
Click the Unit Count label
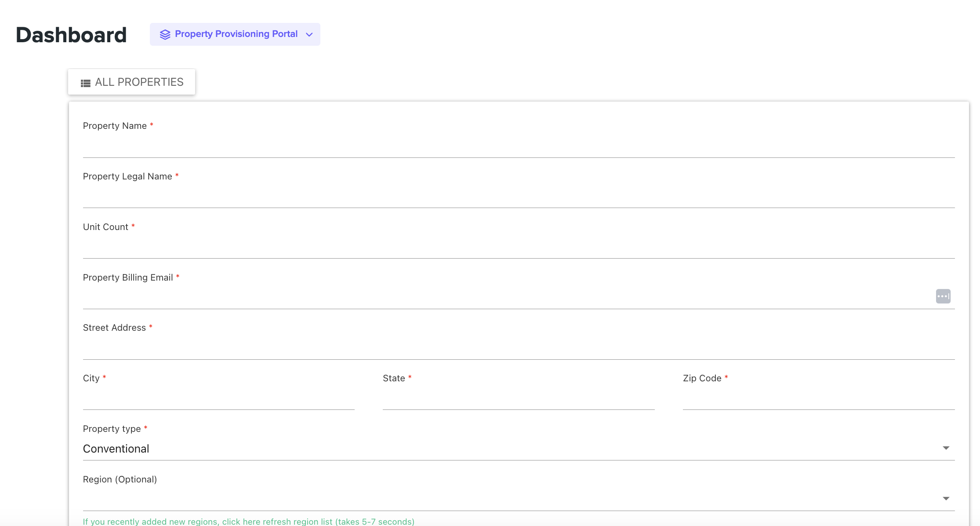105,227
